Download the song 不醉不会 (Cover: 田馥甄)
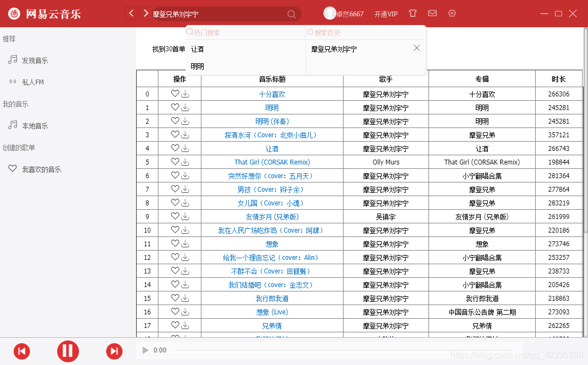 pyautogui.click(x=185, y=271)
